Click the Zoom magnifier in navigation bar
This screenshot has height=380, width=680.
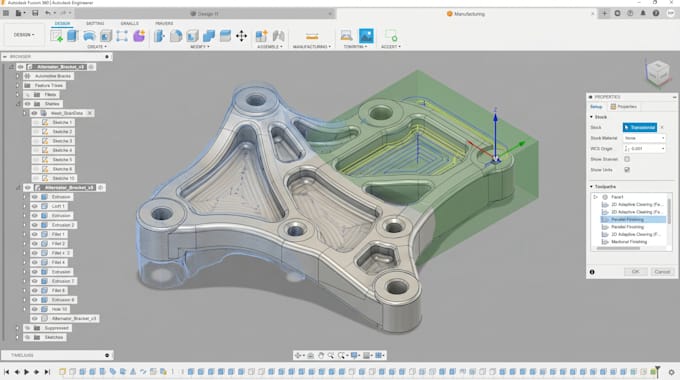click(x=331, y=355)
